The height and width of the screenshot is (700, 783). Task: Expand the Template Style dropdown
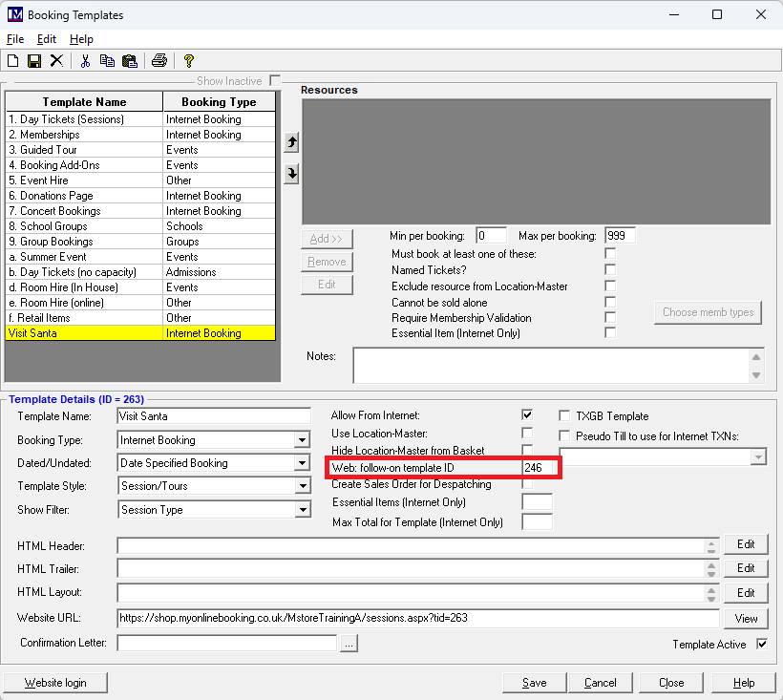coord(302,487)
